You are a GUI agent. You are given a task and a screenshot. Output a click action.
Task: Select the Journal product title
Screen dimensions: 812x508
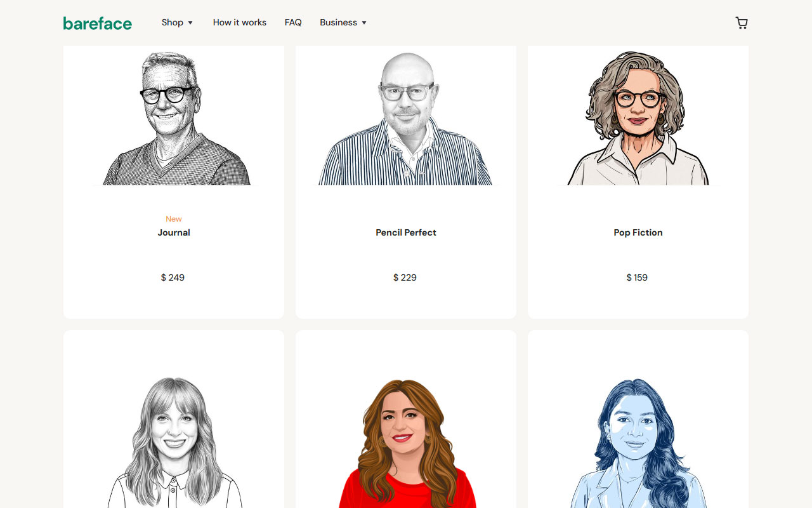pos(174,232)
